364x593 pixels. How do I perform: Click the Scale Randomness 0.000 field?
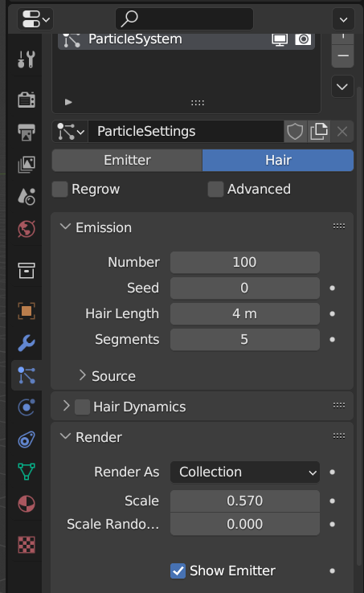pyautogui.click(x=245, y=524)
